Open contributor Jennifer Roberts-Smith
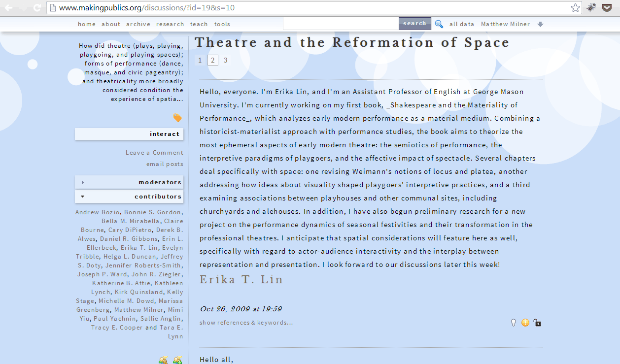 coord(143,265)
